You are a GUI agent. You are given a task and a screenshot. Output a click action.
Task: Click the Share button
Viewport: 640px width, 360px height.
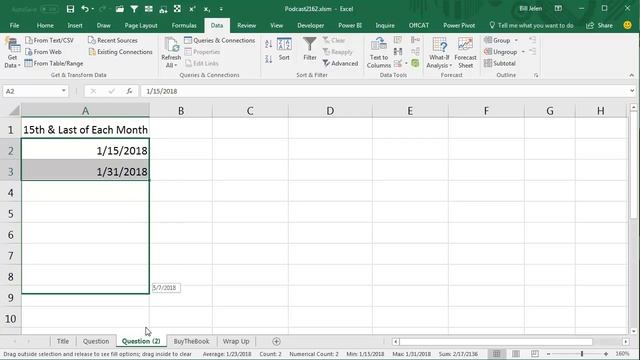coord(600,25)
